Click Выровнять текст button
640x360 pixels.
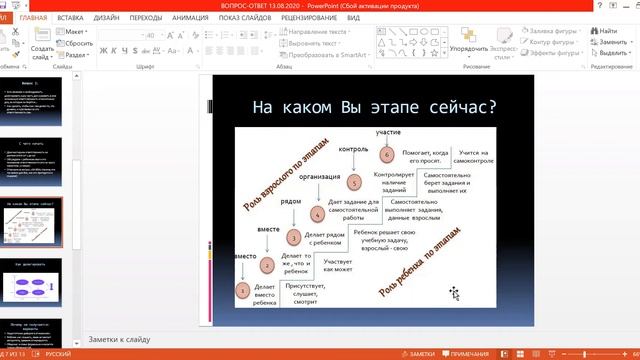(x=310, y=43)
